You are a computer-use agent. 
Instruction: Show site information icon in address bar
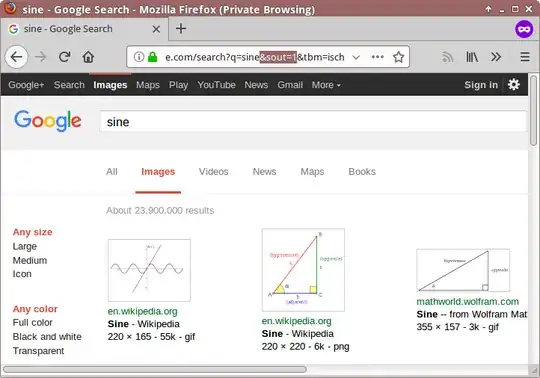[x=138, y=57]
